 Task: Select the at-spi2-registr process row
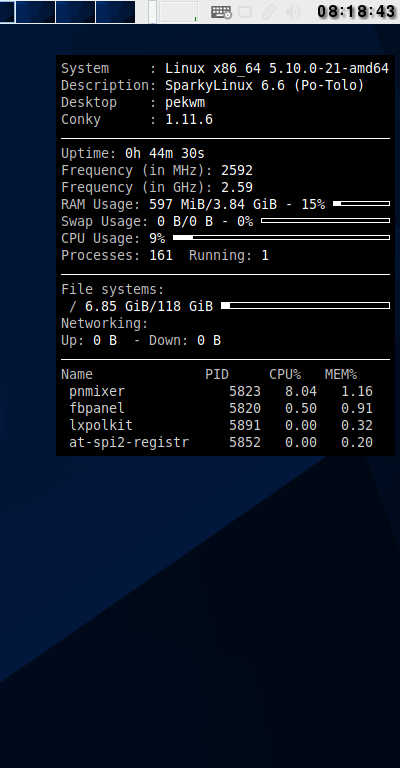tap(221, 442)
